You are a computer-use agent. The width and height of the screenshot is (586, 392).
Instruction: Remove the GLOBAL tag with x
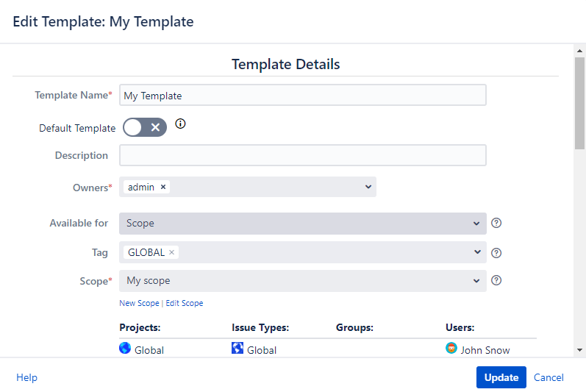click(172, 252)
